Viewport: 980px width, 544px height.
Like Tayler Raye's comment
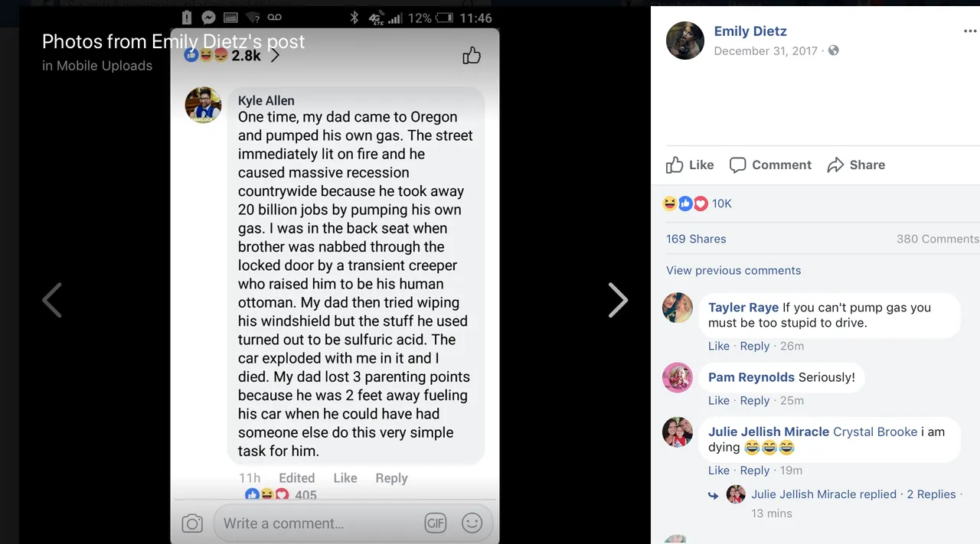coord(719,346)
